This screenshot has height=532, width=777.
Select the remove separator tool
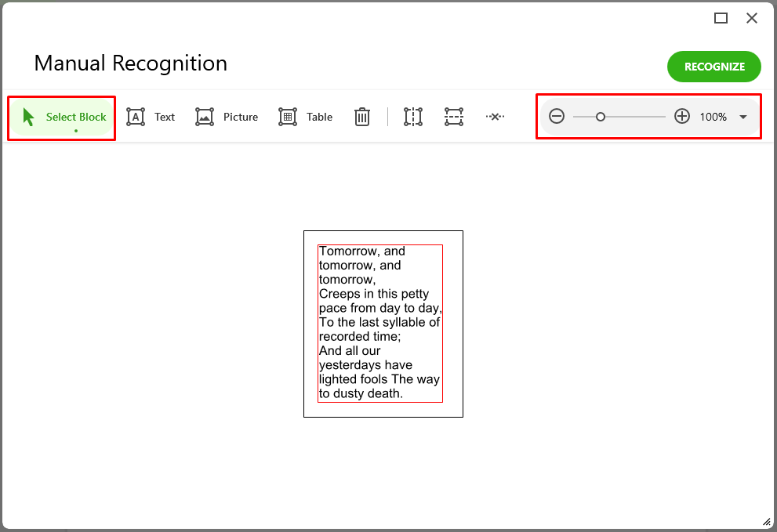tap(495, 117)
